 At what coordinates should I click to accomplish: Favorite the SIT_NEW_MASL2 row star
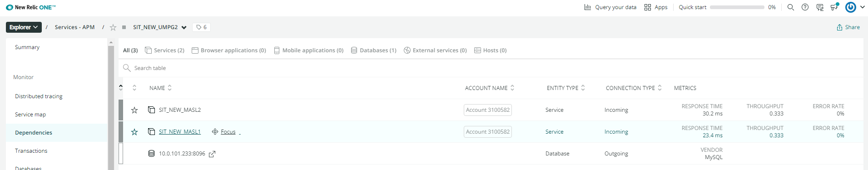point(134,110)
